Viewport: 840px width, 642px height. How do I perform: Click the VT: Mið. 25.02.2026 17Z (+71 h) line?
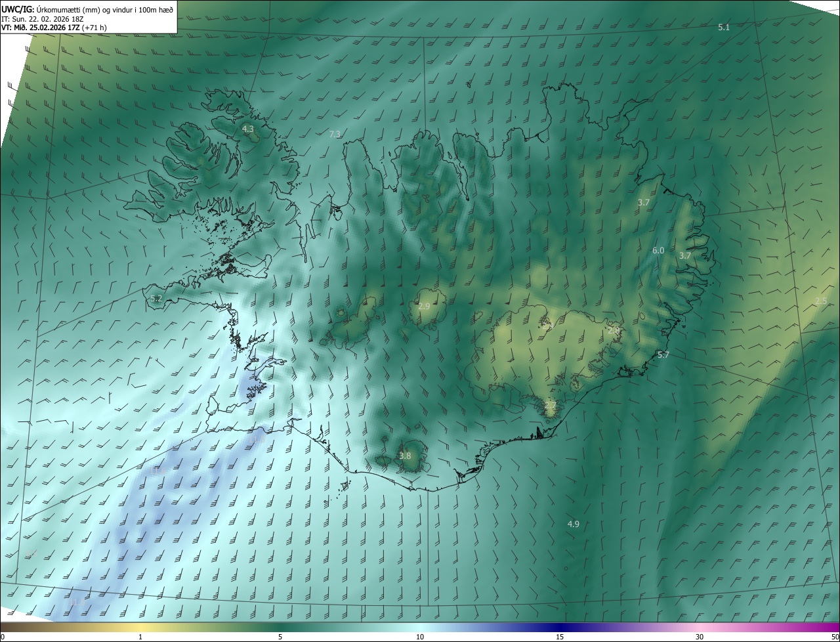coord(54,28)
